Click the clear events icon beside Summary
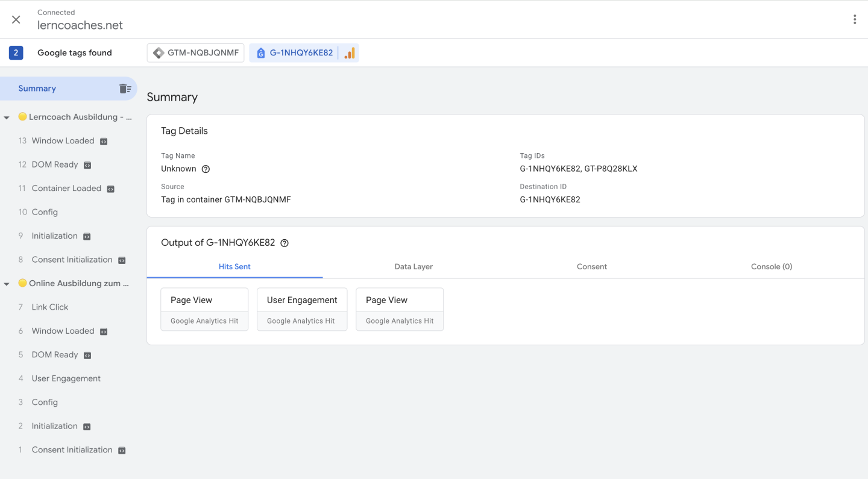 [x=125, y=89]
